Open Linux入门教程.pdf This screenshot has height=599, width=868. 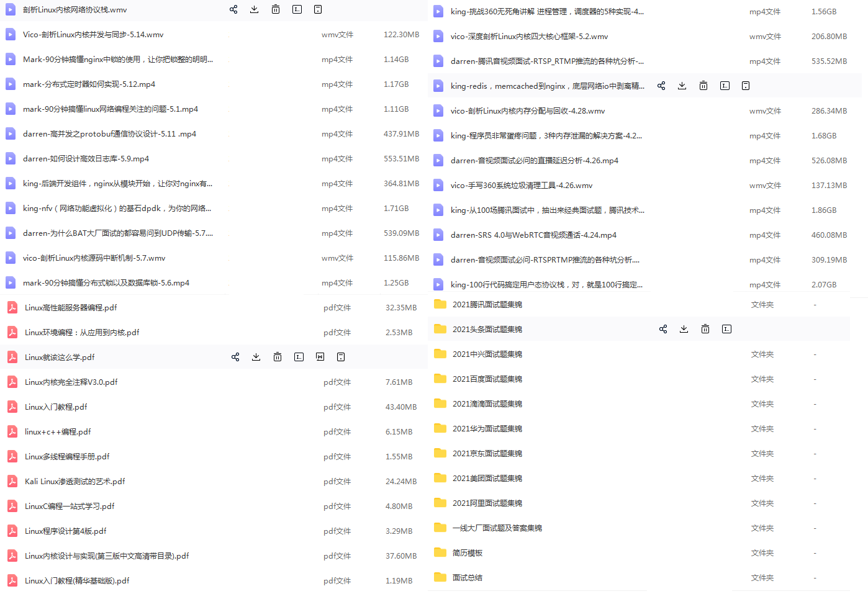[56, 407]
